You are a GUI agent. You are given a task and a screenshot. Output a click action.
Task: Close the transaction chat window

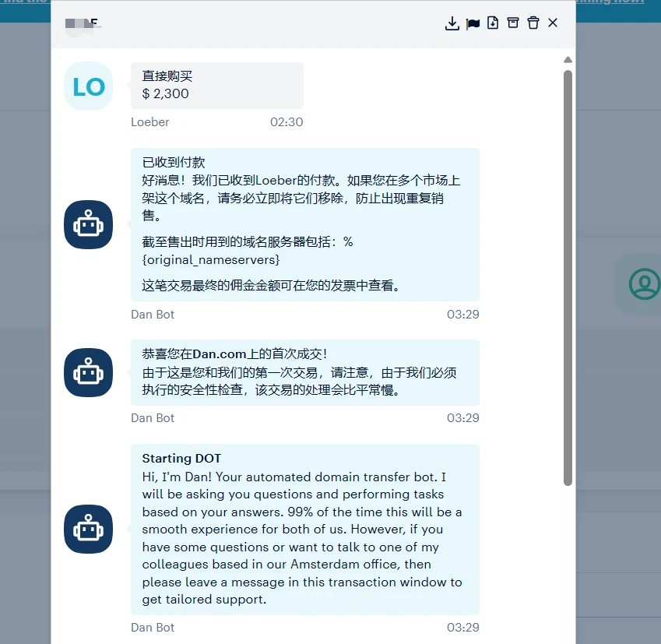(x=553, y=23)
